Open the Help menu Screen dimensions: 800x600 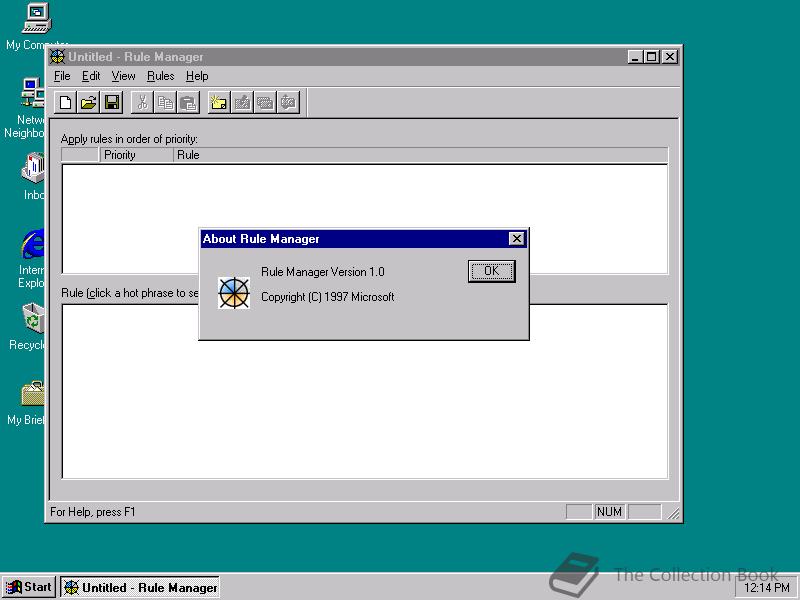pos(197,75)
